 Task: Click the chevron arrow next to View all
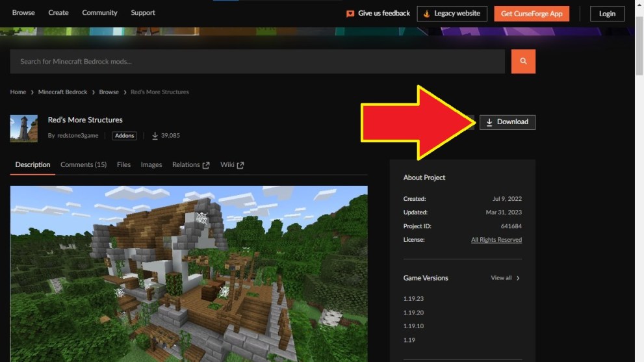point(518,278)
